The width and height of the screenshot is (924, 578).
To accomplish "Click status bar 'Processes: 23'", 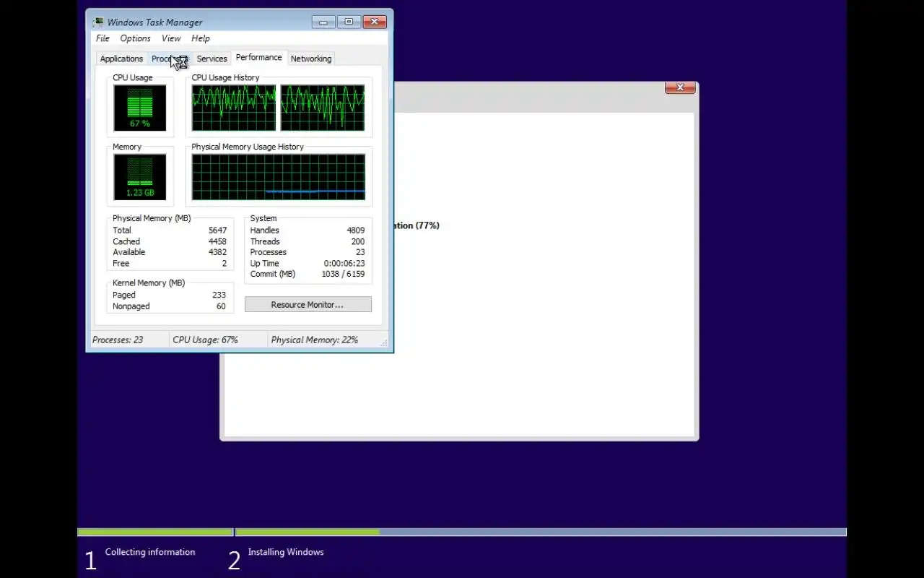I will coord(118,340).
